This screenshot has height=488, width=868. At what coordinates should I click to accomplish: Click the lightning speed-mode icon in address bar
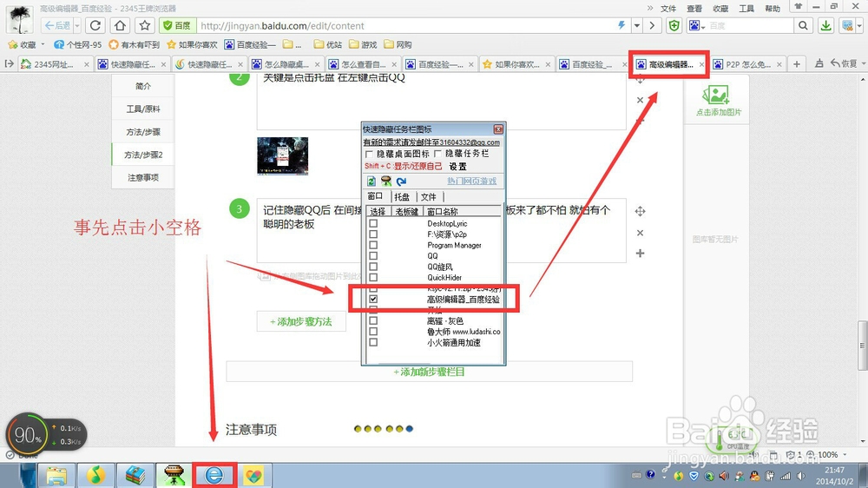(x=621, y=25)
